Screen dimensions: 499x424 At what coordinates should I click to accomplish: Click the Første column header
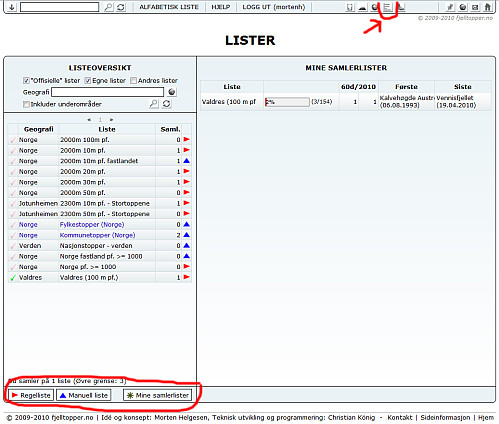click(x=406, y=87)
